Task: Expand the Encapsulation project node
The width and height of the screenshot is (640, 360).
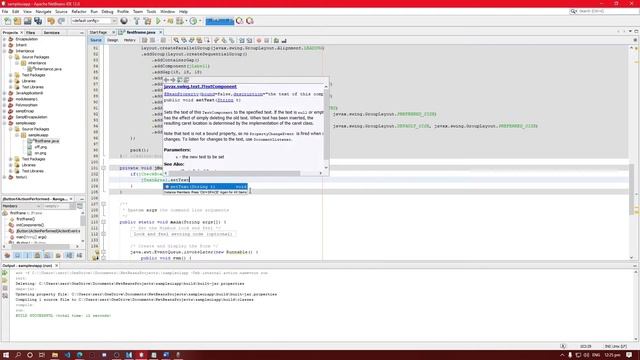Action: [4, 39]
